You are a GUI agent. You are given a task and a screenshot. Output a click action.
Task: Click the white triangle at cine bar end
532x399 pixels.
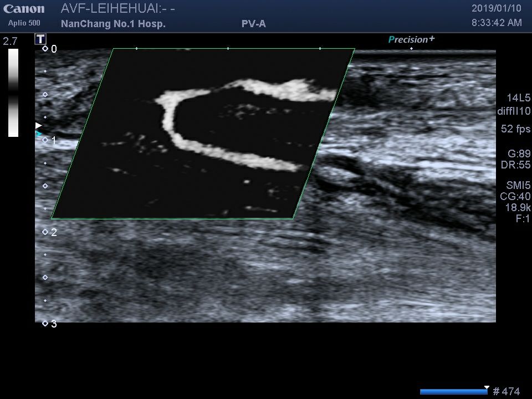pos(487,387)
